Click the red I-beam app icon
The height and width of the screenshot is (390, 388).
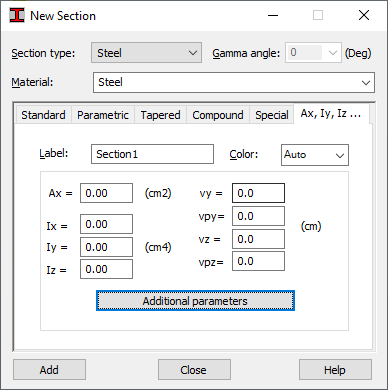point(17,15)
